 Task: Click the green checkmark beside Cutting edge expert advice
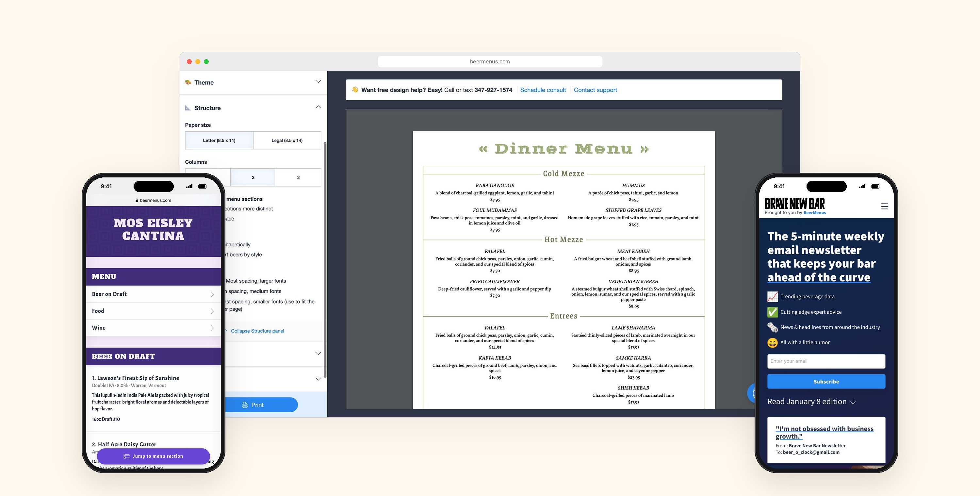[x=772, y=312]
